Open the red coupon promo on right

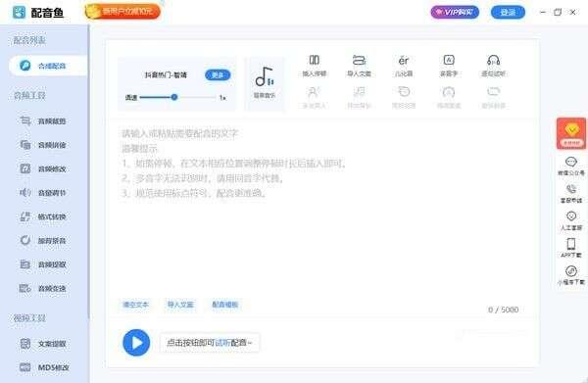click(571, 133)
